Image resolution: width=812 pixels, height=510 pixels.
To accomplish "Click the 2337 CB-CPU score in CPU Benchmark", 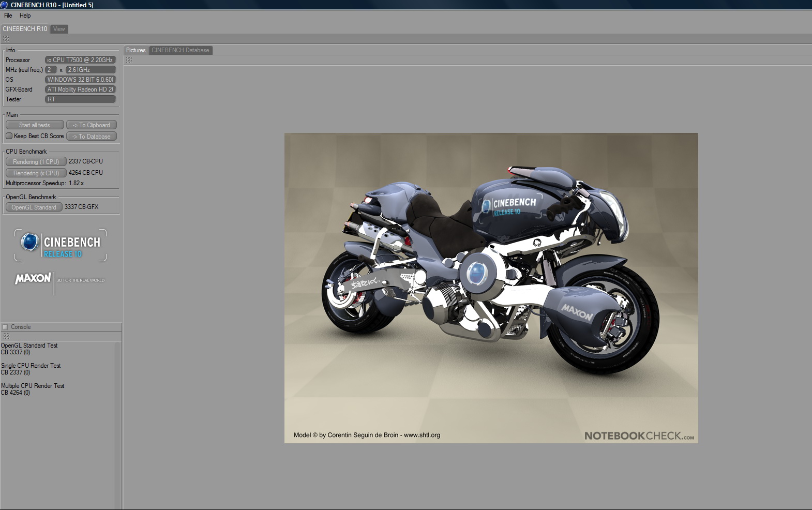I will click(x=86, y=161).
